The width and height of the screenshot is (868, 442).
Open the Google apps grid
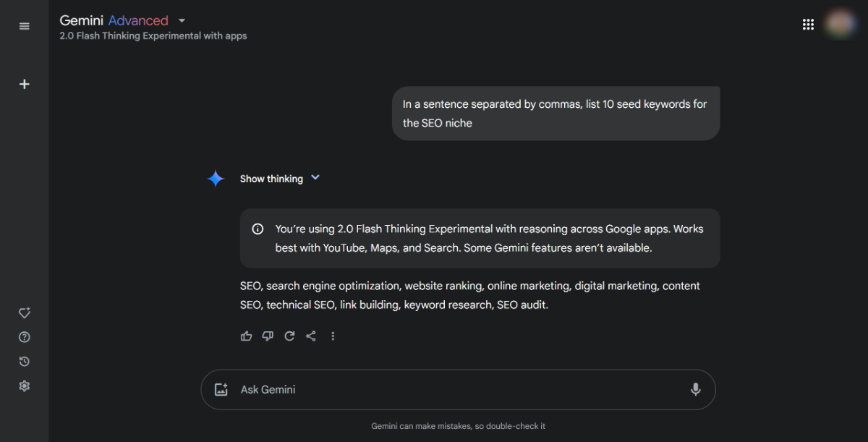coord(808,25)
